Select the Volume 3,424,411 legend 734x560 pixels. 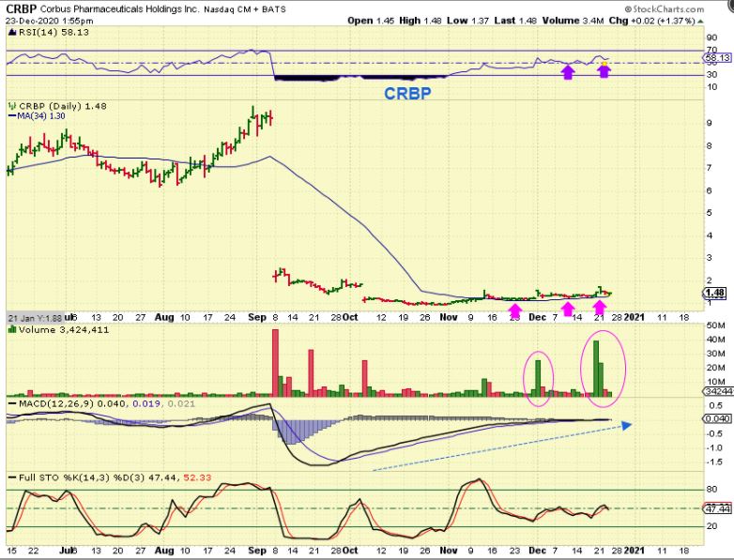pyautogui.click(x=64, y=329)
